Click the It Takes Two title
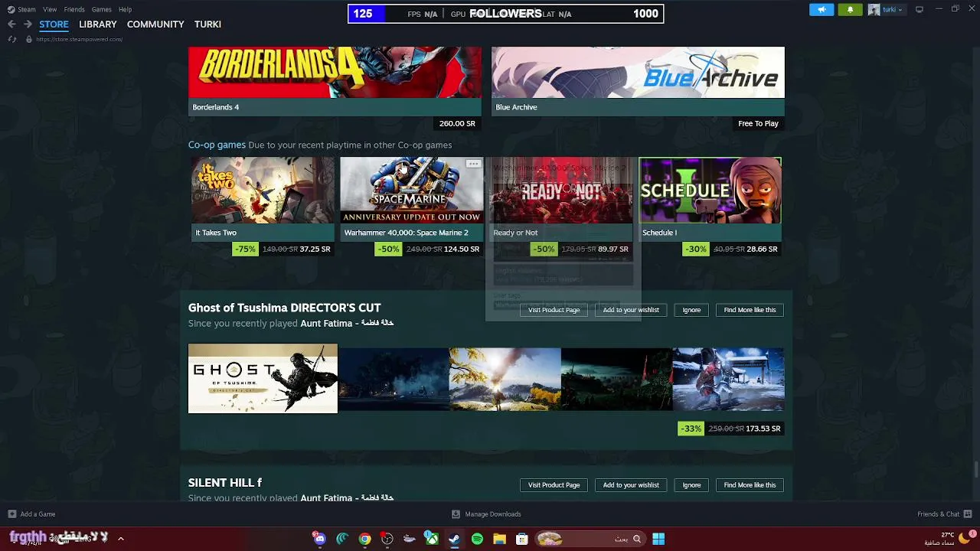 point(216,233)
